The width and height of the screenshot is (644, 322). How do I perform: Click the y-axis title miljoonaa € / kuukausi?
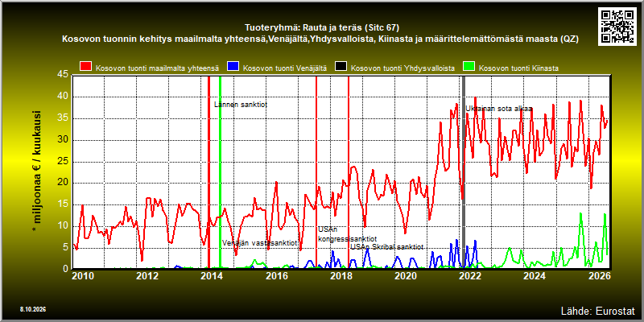(x=36, y=171)
